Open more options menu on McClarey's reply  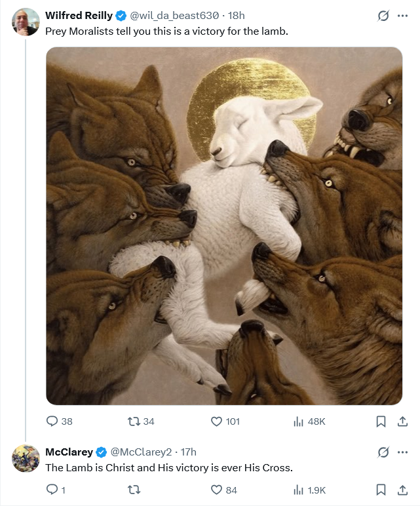402,452
